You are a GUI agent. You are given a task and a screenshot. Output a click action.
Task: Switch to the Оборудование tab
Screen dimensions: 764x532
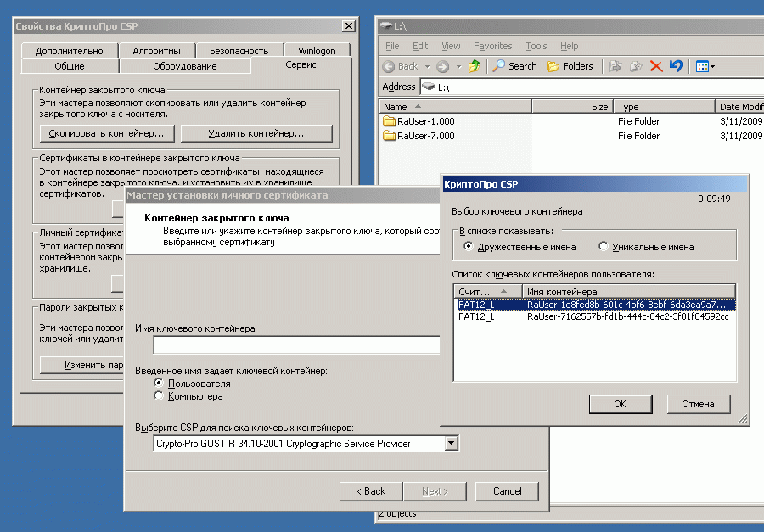[185, 66]
